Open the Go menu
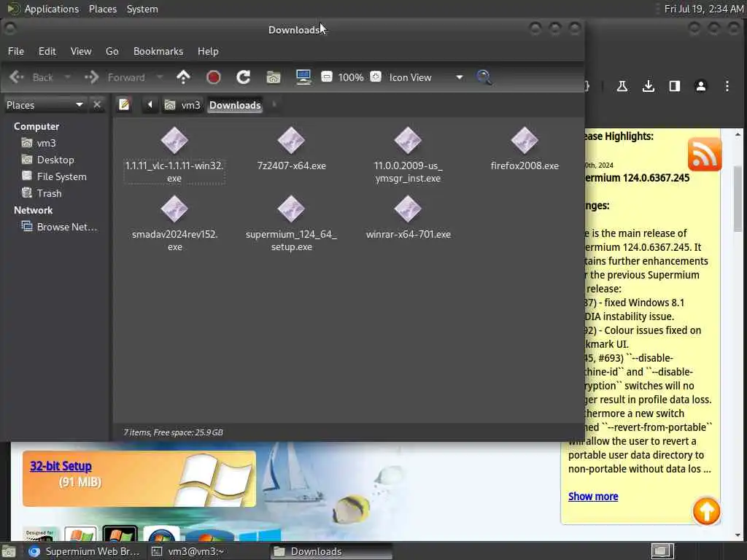 pyautogui.click(x=112, y=51)
